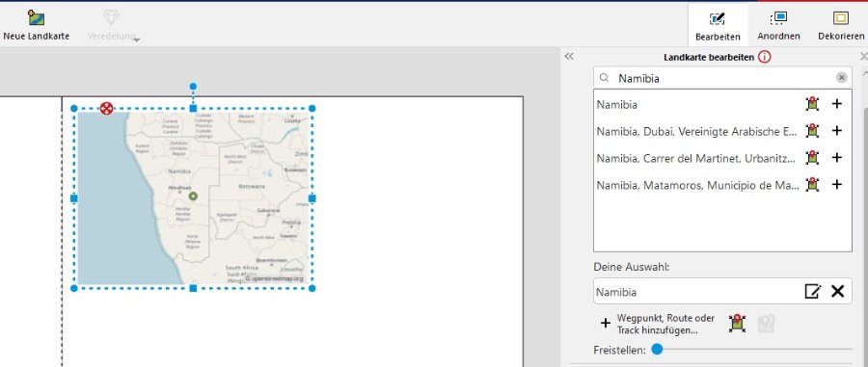The image size is (868, 367).
Task: Add Namibia, Dubai result with plus
Action: pos(837,130)
